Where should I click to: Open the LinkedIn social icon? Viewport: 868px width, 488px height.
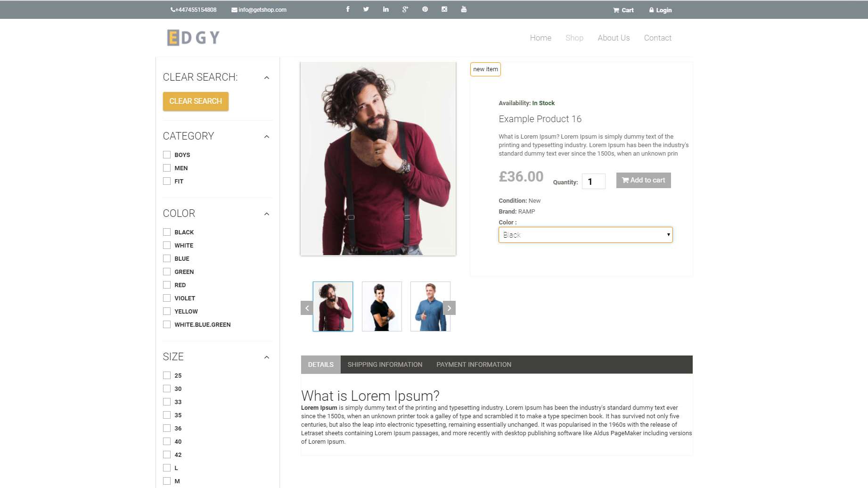click(386, 9)
